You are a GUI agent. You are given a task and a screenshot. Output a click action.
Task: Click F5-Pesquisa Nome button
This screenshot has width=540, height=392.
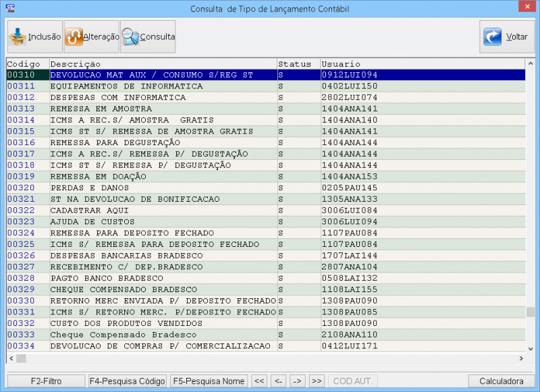209,381
